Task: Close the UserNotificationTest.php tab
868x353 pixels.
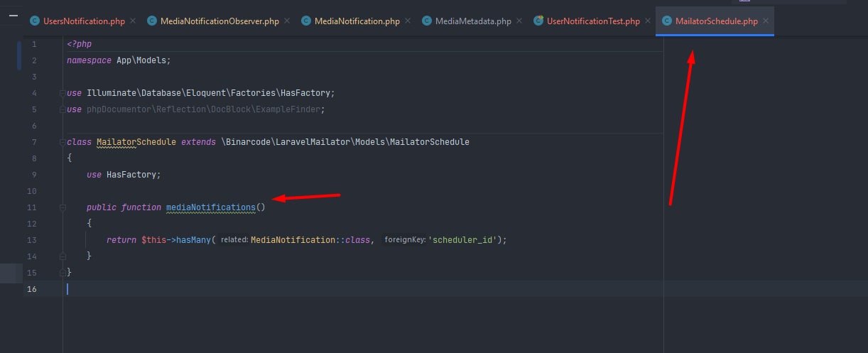Action: tap(647, 21)
